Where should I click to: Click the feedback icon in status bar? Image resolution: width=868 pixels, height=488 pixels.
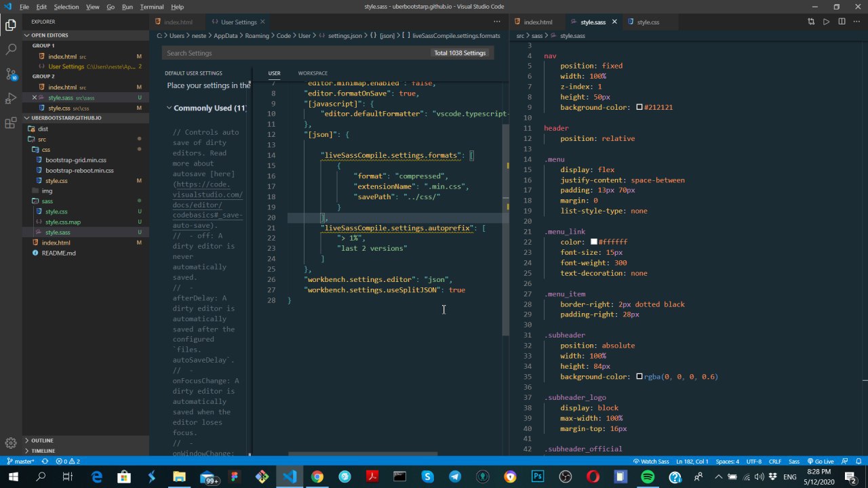(x=844, y=461)
